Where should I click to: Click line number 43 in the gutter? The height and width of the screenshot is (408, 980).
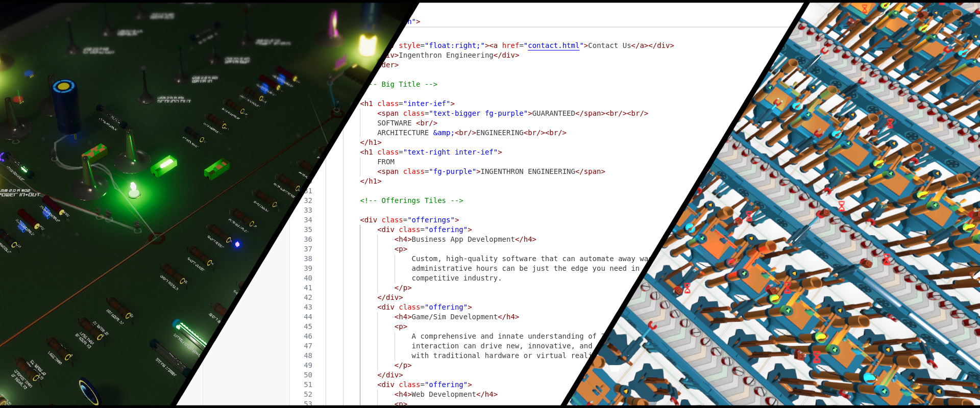pyautogui.click(x=308, y=307)
